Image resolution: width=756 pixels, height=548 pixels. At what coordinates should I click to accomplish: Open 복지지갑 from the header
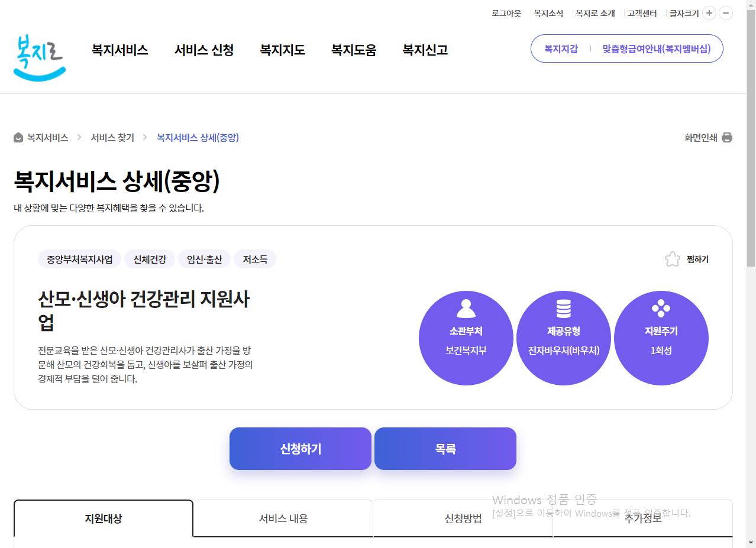(561, 48)
